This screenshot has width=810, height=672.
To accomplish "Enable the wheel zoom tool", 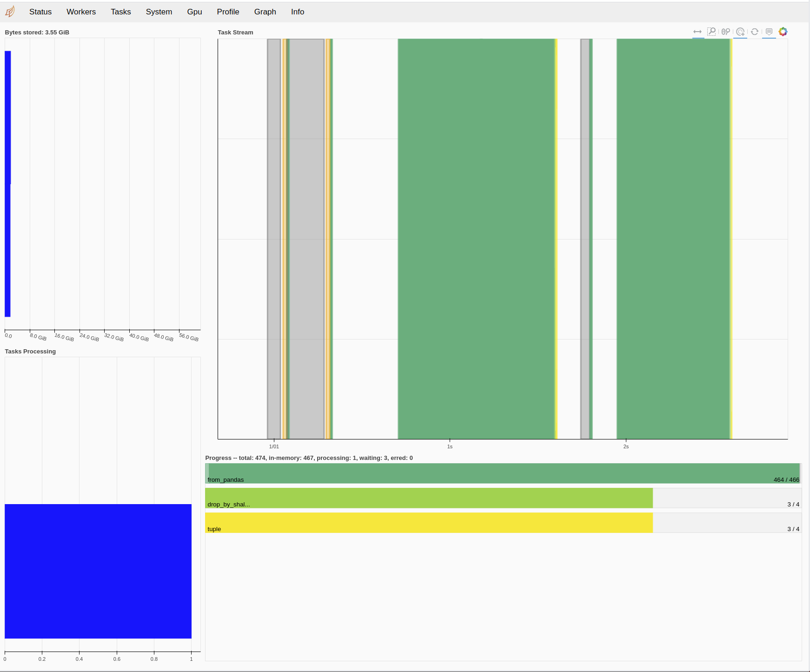I will point(726,32).
